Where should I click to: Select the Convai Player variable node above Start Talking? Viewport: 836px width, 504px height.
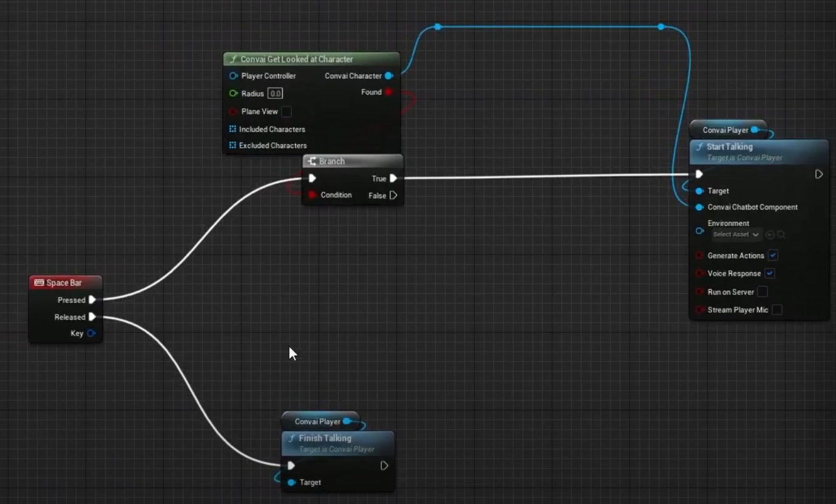tap(729, 130)
